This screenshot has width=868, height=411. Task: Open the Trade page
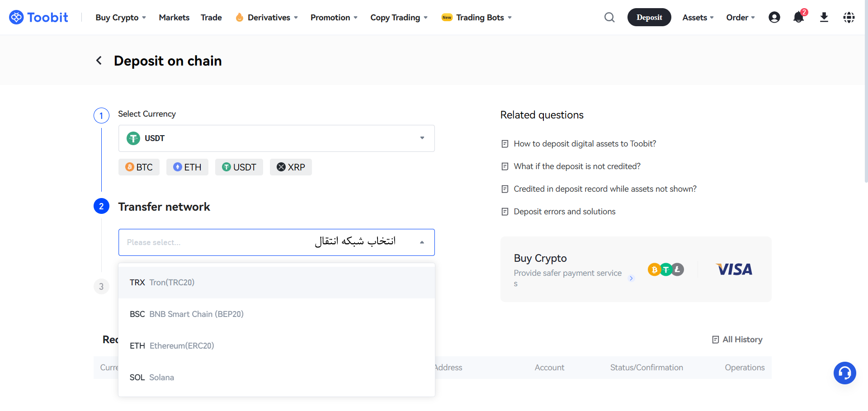pyautogui.click(x=211, y=17)
